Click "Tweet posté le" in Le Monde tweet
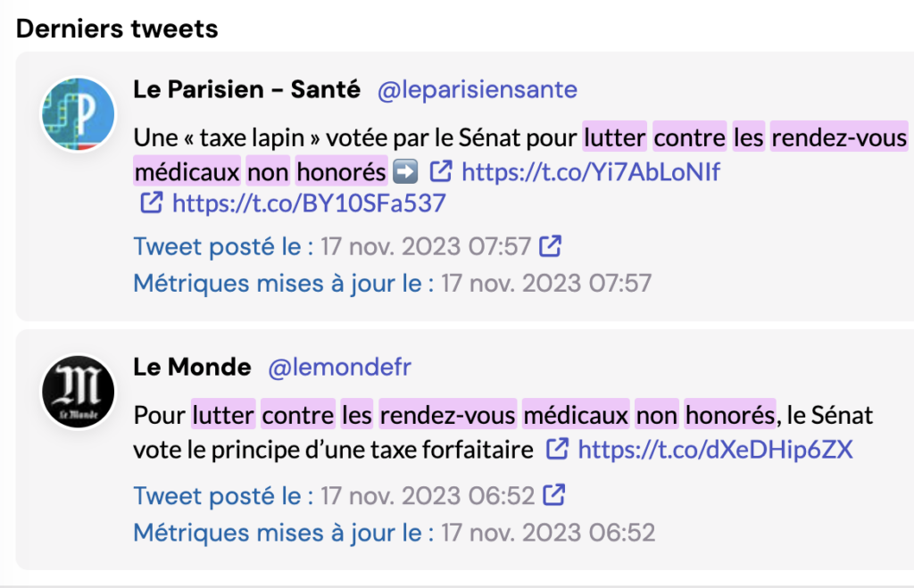This screenshot has height=588, width=914. 223,494
